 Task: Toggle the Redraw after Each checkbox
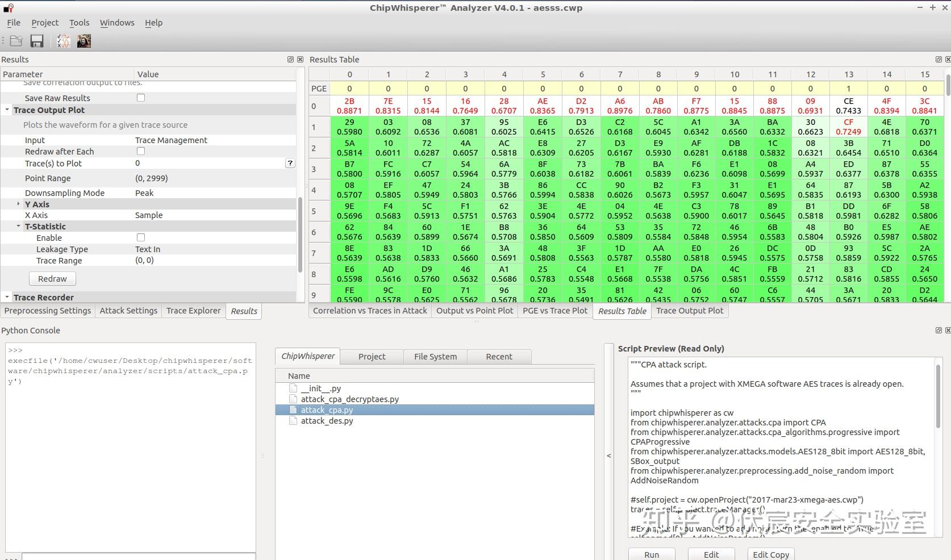point(141,151)
